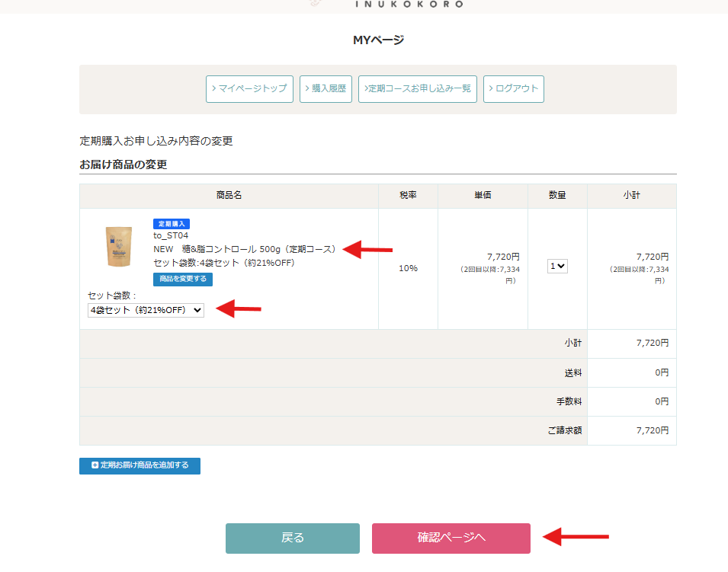728x572 pixels.
Task: Go to 購入履歴 purchase history
Action: tap(326, 88)
